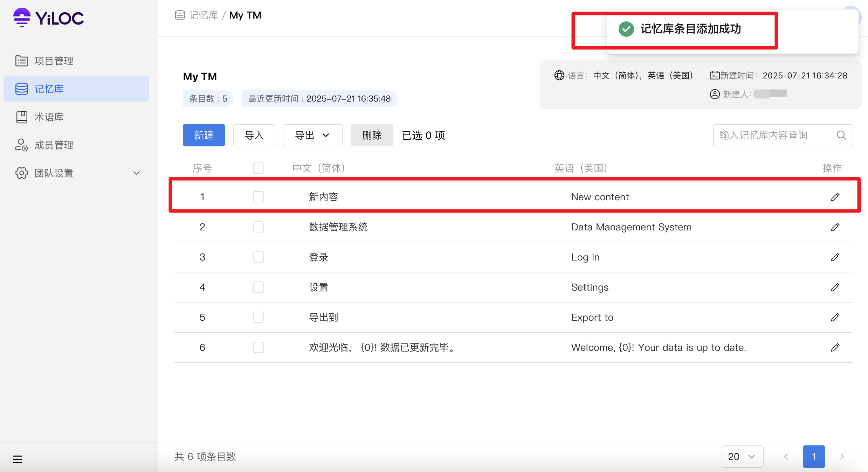Click the 最近更新时间 badge
This screenshot has height=472, width=868.
click(319, 99)
